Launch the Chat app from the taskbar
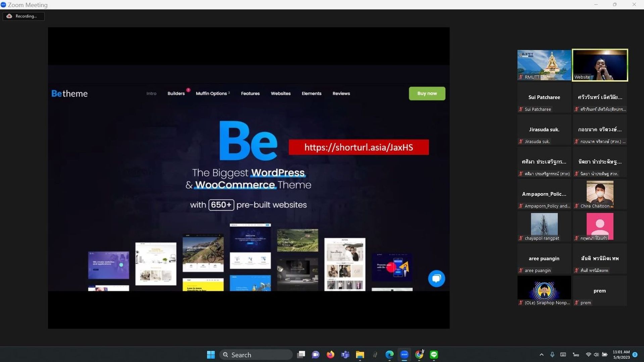The image size is (644, 362). [315, 355]
